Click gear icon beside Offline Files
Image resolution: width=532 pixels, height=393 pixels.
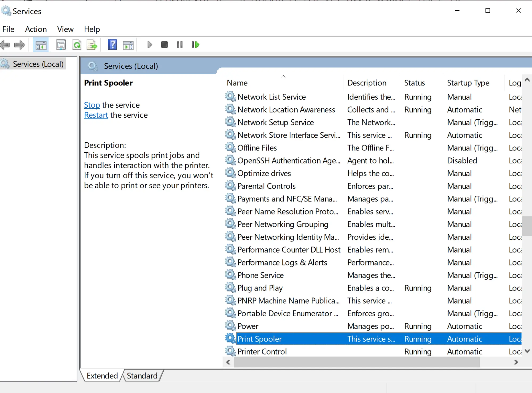pyautogui.click(x=230, y=148)
